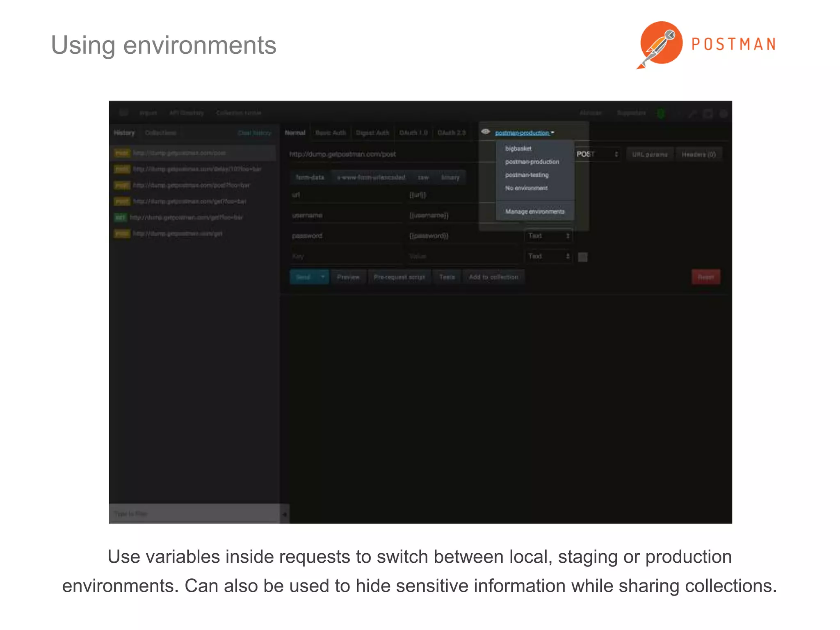This screenshot has height=630, width=840.
Task: Click the username key field
Action: click(347, 215)
